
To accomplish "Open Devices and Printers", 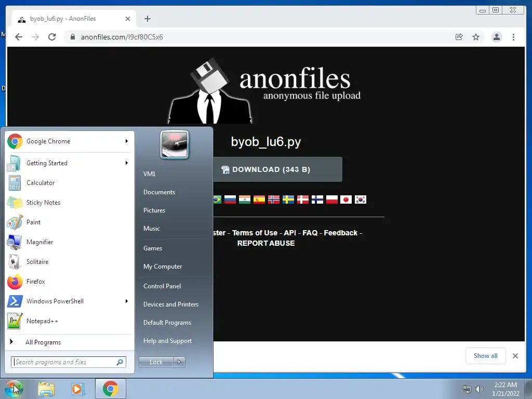I will pyautogui.click(x=171, y=304).
